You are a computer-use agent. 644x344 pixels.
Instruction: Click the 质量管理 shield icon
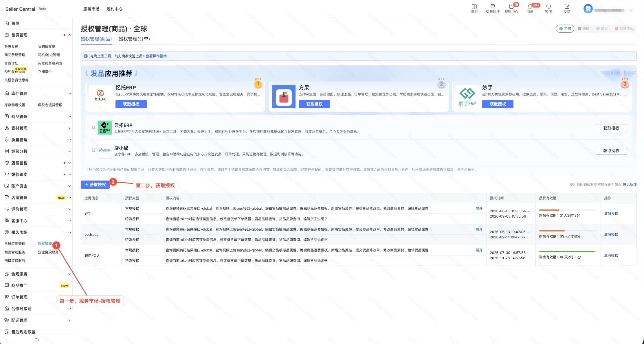(7, 140)
